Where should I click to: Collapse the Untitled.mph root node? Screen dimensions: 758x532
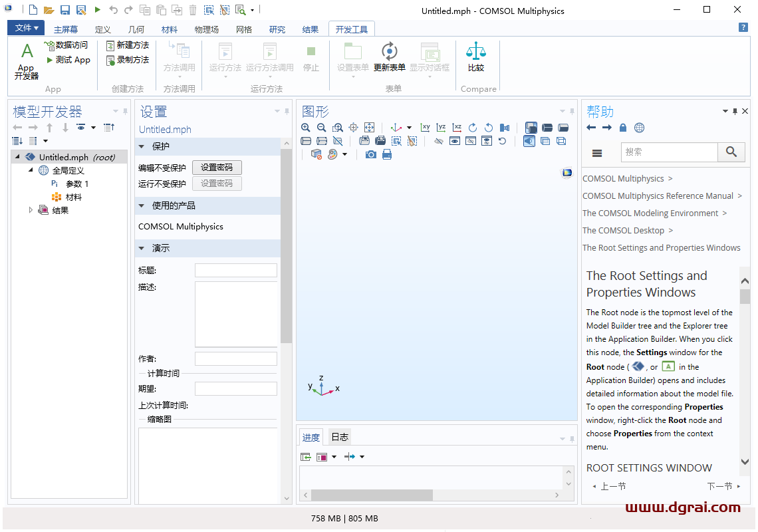(17, 157)
